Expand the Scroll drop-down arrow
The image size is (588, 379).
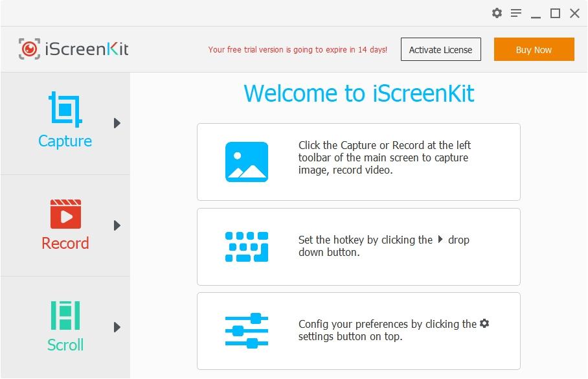(x=117, y=327)
